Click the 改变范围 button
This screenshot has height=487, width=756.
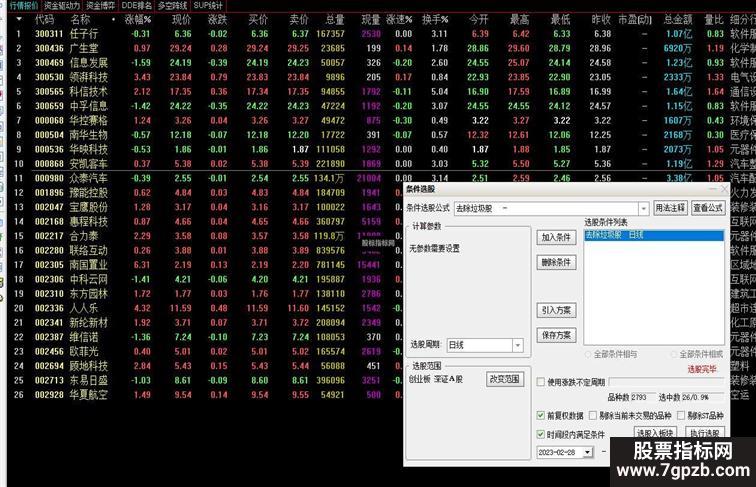pos(504,379)
